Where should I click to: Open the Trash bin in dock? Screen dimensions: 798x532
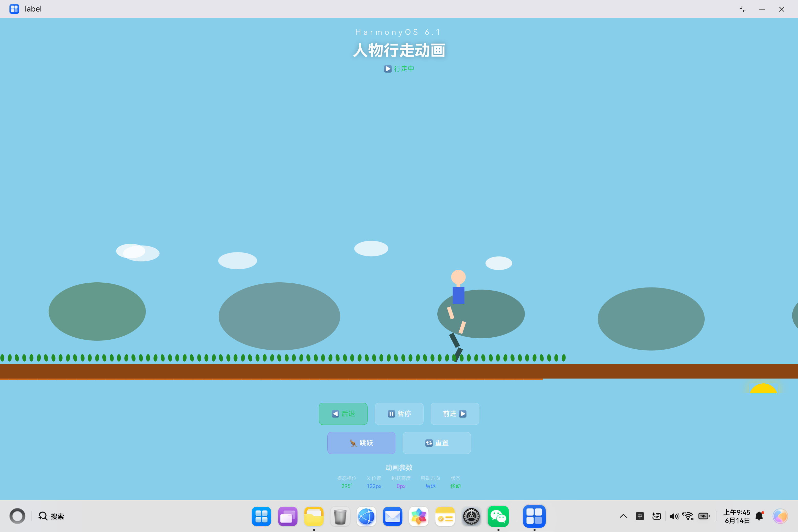click(340, 516)
